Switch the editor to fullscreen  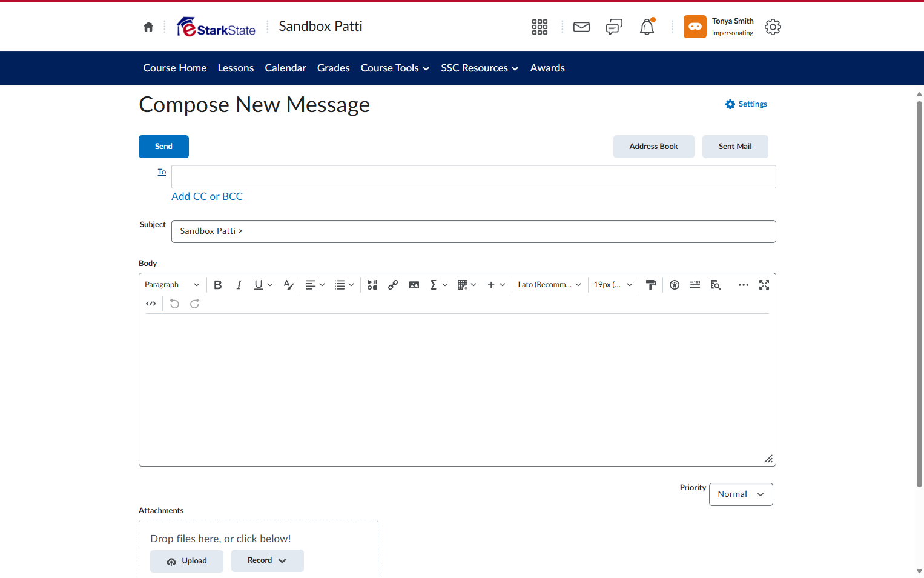[764, 285]
